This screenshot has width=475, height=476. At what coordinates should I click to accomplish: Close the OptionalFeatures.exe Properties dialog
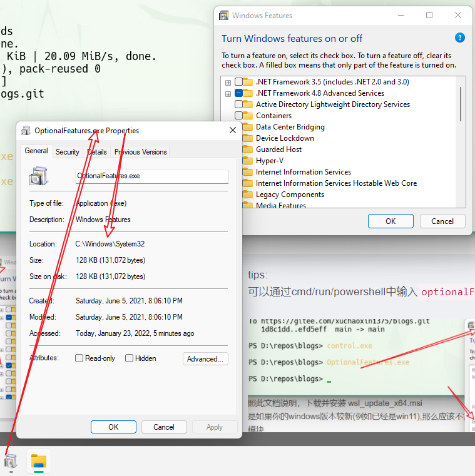[x=233, y=130]
